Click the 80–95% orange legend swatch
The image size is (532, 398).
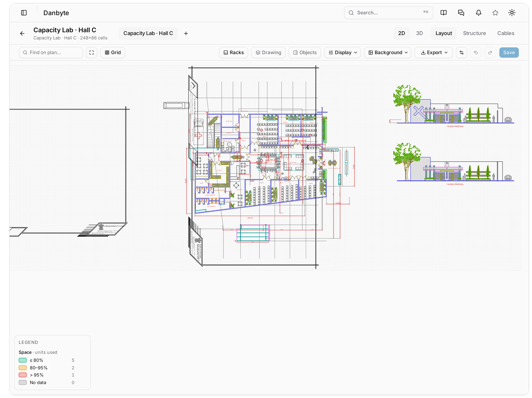click(23, 368)
